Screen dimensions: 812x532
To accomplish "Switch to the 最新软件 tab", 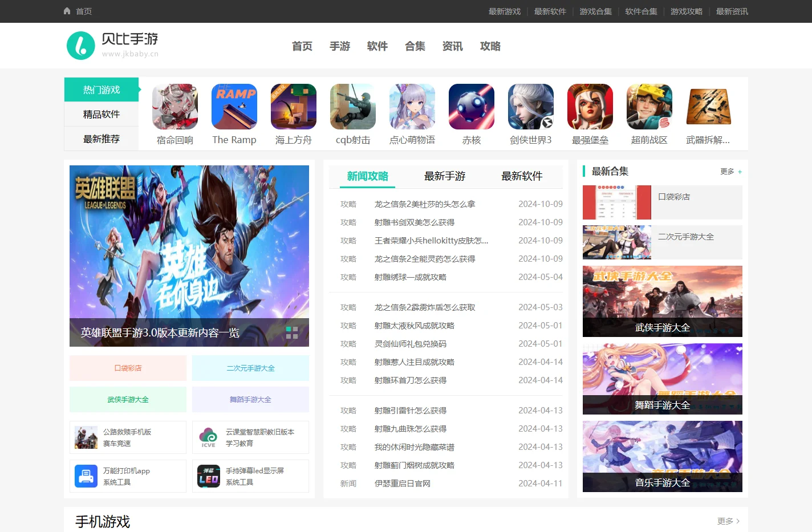I will pyautogui.click(x=522, y=176).
